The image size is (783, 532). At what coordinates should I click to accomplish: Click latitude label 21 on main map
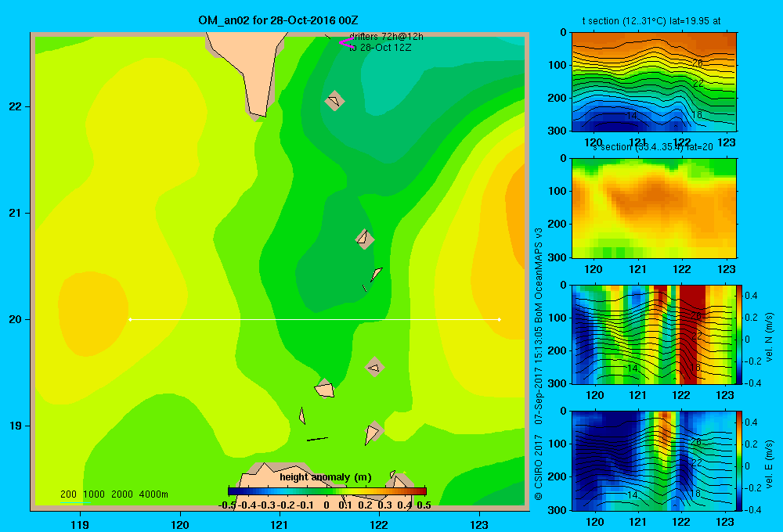(x=16, y=213)
